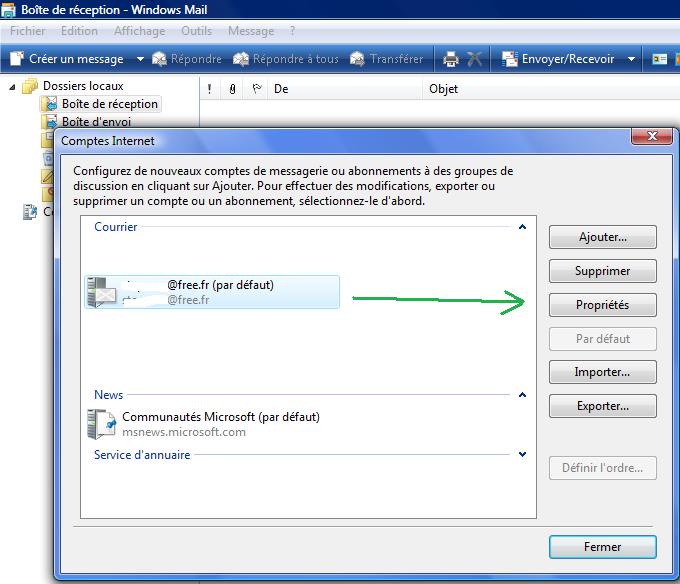This screenshot has height=584, width=680.
Task: Click the Créer un message envelope icon
Action: (17, 59)
